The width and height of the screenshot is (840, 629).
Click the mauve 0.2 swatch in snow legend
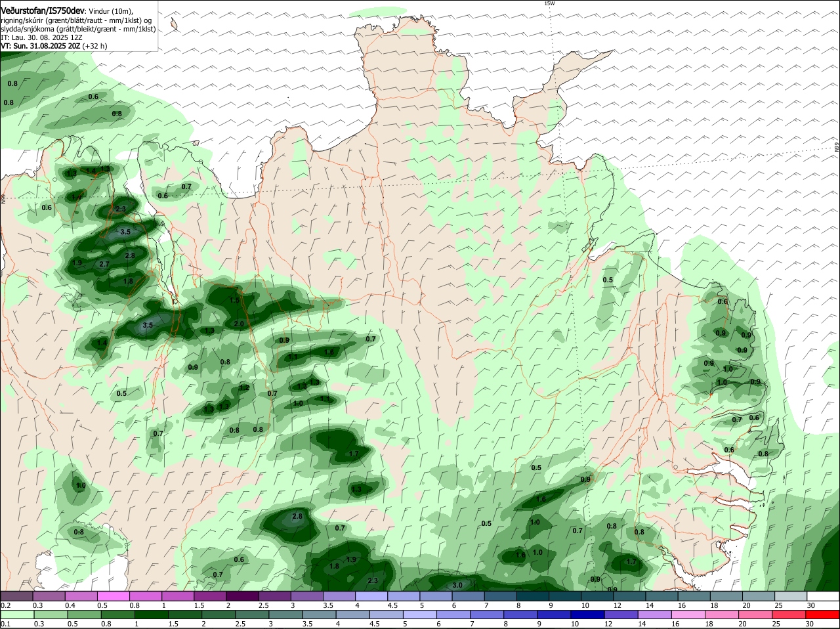pyautogui.click(x=16, y=596)
